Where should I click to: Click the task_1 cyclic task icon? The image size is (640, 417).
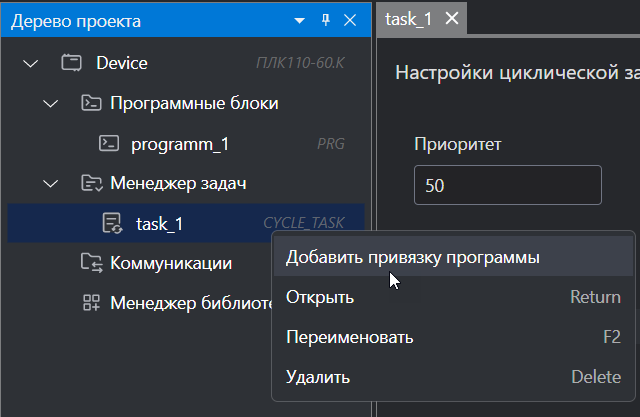tap(112, 224)
